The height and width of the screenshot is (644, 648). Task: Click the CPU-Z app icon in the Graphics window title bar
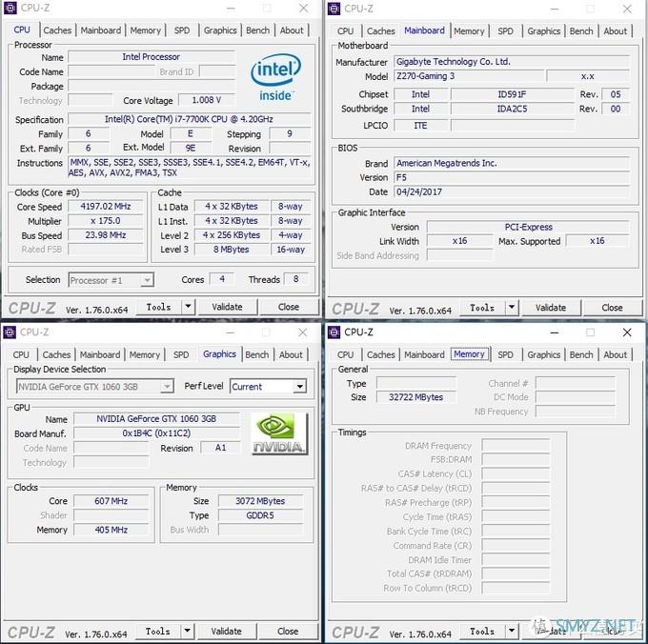pyautogui.click(x=10, y=332)
